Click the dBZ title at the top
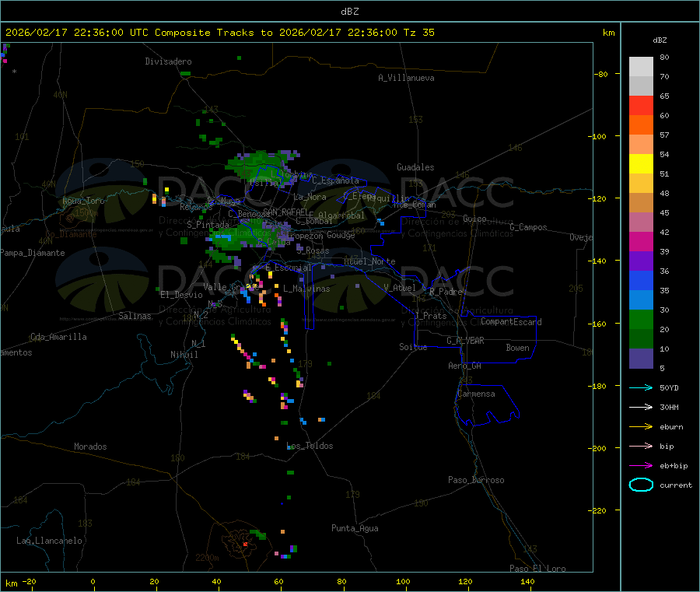Image resolution: width=700 pixels, height=592 pixels. click(x=349, y=12)
